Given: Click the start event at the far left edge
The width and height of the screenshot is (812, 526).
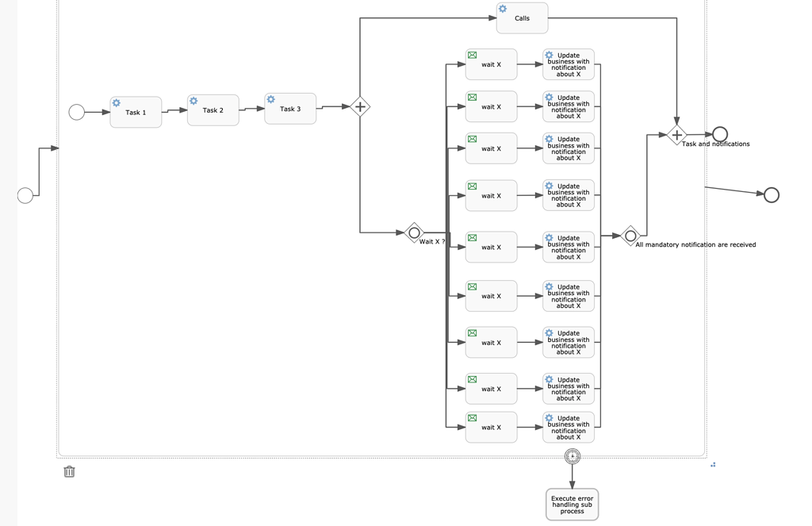Looking at the screenshot, I should pyautogui.click(x=25, y=194).
